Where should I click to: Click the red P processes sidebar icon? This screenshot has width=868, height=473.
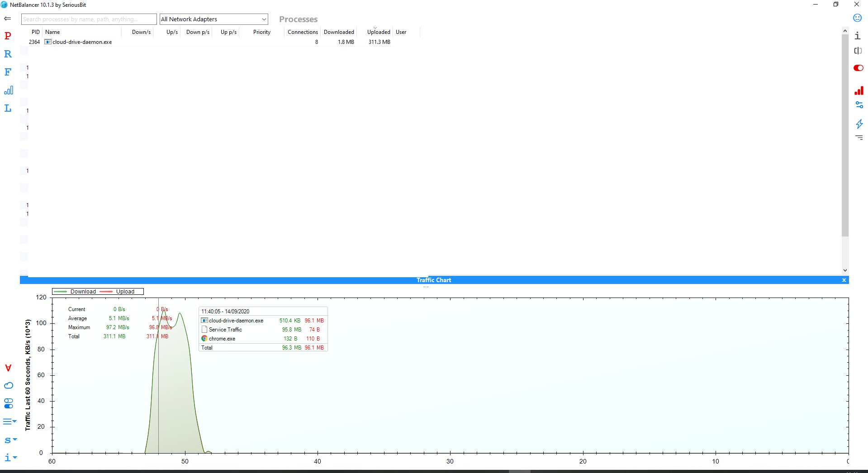[8, 36]
